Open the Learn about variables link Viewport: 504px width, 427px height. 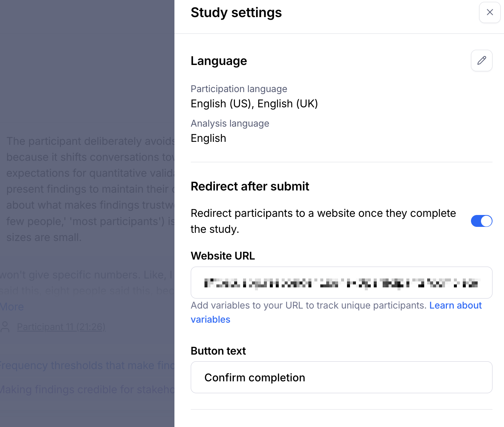click(x=336, y=312)
